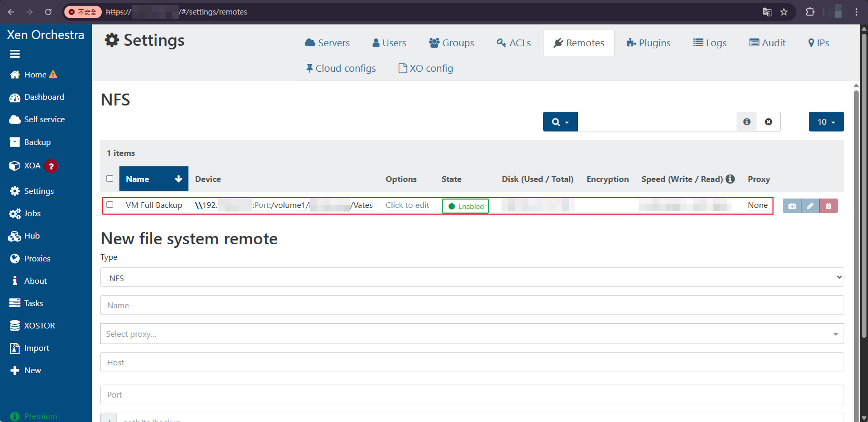Delete remote with the red trash icon
The image size is (868, 422).
pyautogui.click(x=829, y=206)
